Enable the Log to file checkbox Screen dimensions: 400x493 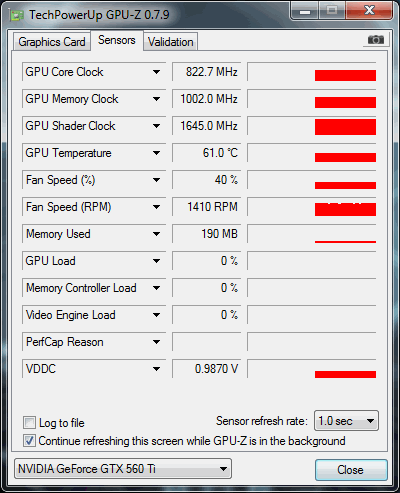(29, 423)
